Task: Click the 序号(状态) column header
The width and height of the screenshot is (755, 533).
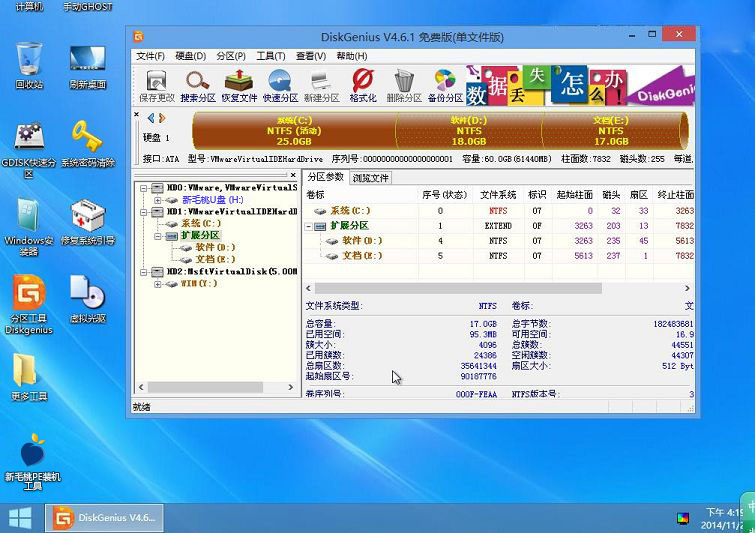Action: point(445,195)
